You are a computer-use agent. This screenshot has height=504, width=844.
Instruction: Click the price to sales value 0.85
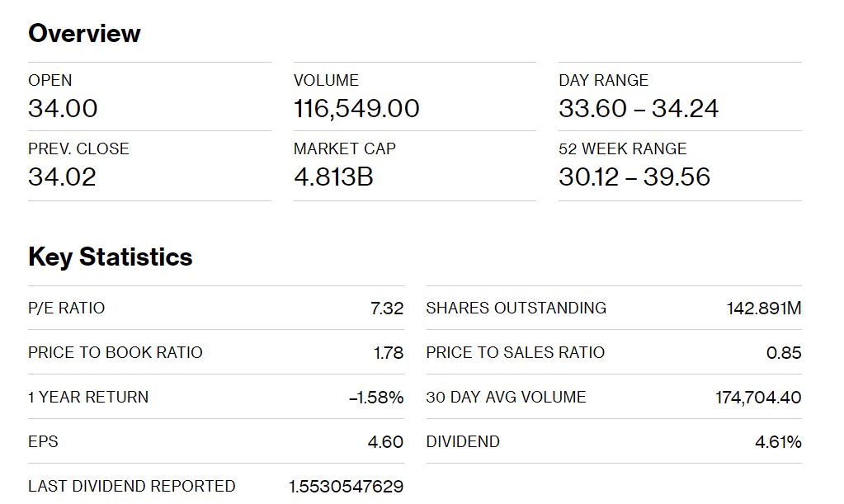click(x=784, y=353)
